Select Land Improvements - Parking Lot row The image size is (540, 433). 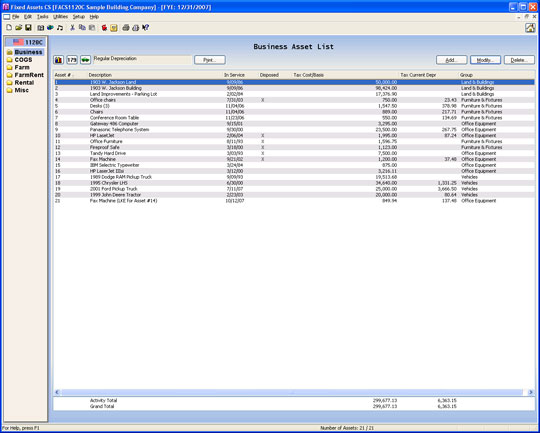click(294, 94)
